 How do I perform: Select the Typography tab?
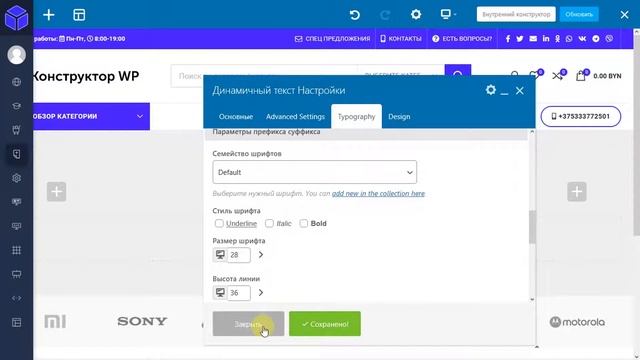pyautogui.click(x=356, y=117)
